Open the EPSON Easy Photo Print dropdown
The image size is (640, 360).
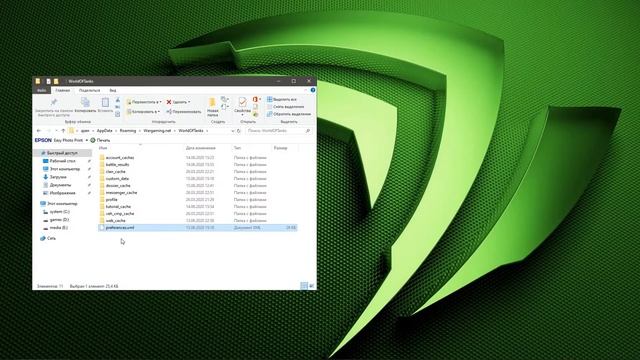click(x=87, y=140)
